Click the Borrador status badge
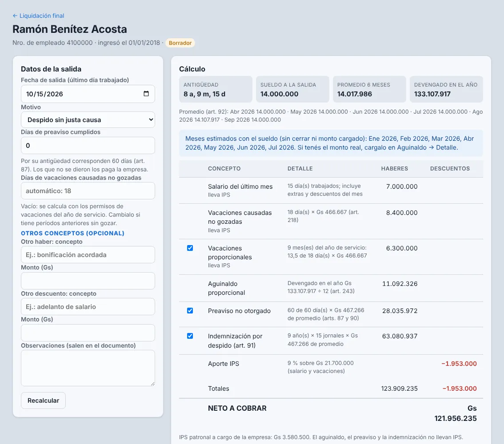The image size is (504, 444). pos(180,43)
